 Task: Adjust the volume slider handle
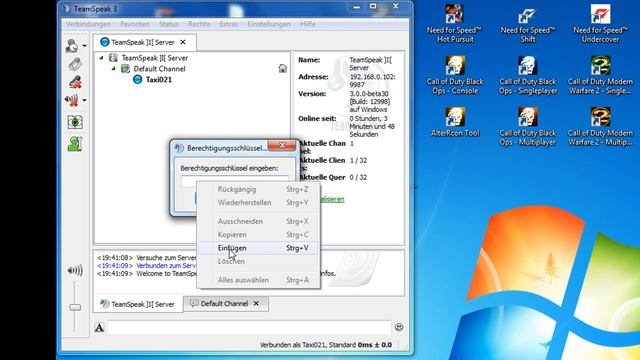coord(75,307)
